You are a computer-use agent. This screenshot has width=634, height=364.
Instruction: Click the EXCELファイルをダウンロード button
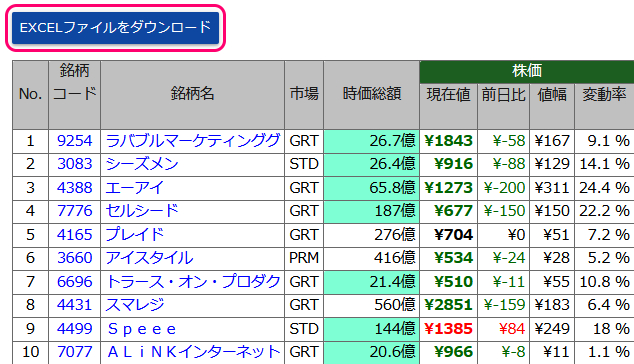115,28
